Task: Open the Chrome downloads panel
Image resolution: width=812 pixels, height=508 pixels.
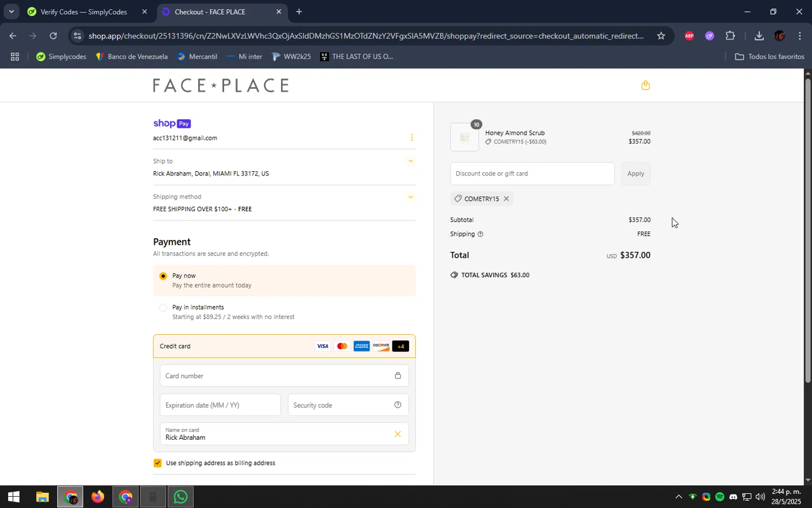Action: (x=759, y=36)
